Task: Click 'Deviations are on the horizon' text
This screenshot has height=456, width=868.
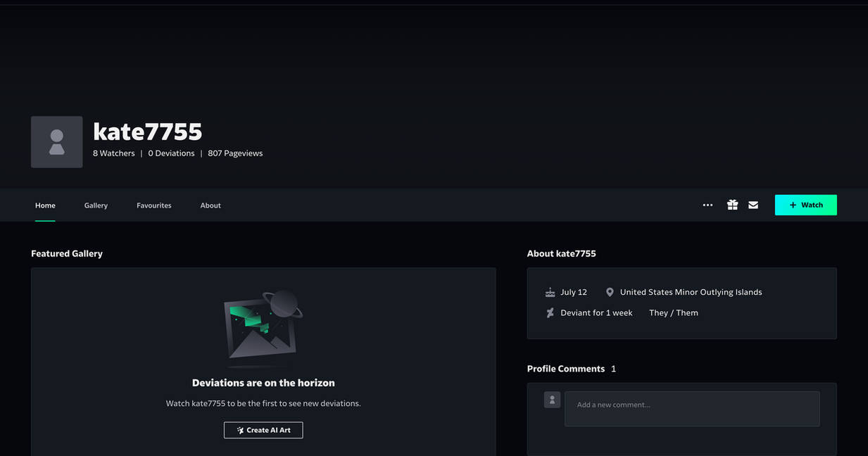Action: click(263, 383)
